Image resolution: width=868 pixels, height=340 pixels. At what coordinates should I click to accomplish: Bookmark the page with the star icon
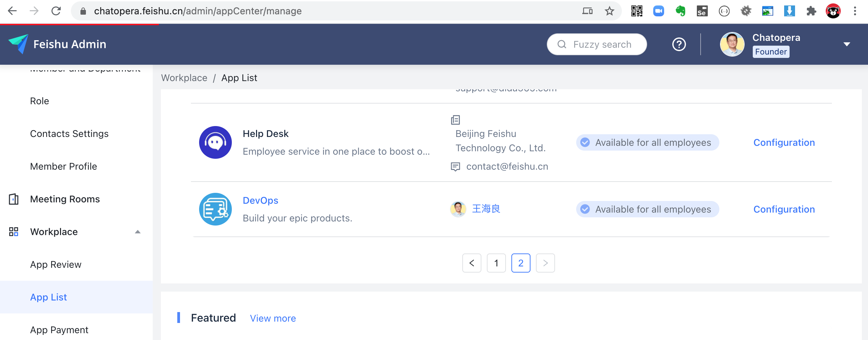click(609, 11)
